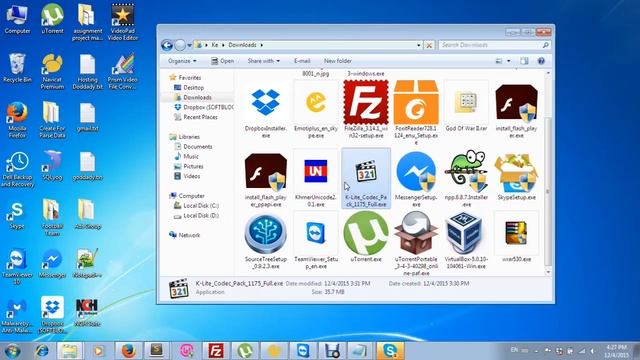Click New folder toolbar button
The height and width of the screenshot is (360, 640).
338,61
